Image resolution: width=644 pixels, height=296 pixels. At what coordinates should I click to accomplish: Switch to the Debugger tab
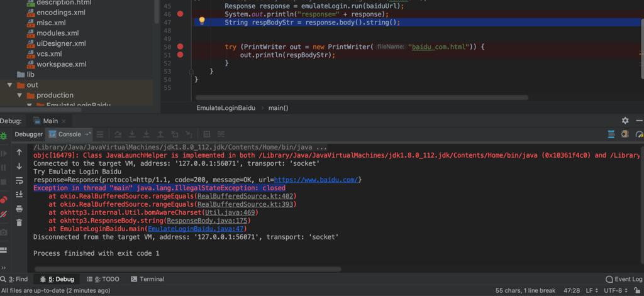(29, 134)
